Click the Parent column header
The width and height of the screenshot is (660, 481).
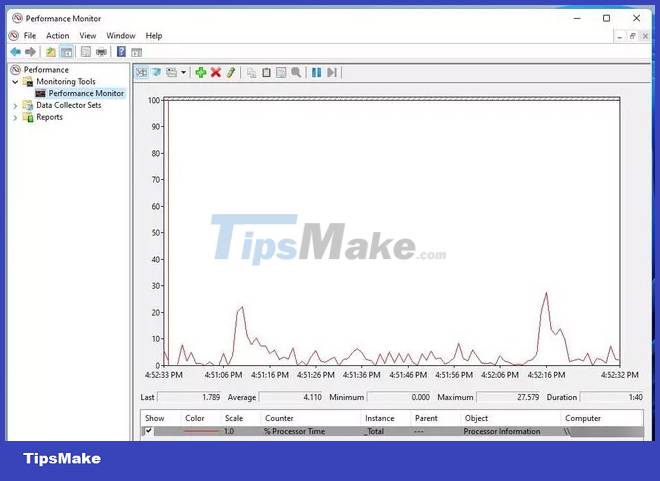(x=426, y=418)
